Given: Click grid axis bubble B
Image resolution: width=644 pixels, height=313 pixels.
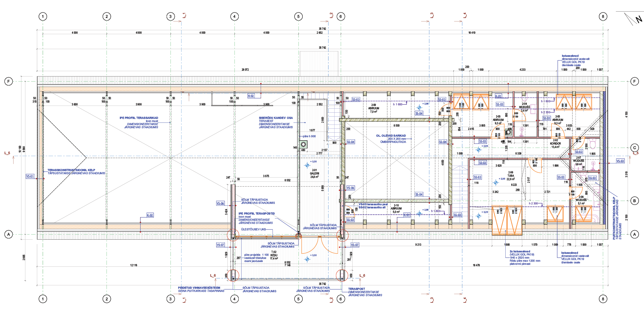Looking at the screenshot, I should [x=634, y=201].
